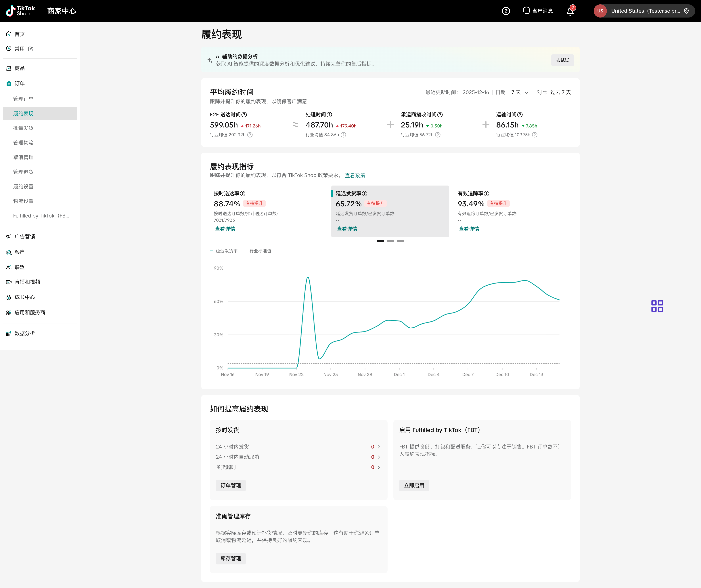Collapse the 订单 sidebar section
The width and height of the screenshot is (701, 588).
[x=19, y=83]
